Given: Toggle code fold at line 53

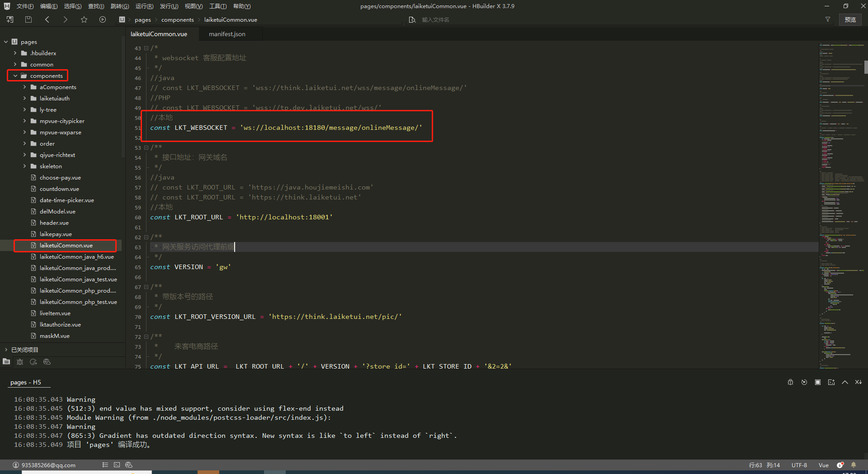Looking at the screenshot, I should (x=146, y=147).
